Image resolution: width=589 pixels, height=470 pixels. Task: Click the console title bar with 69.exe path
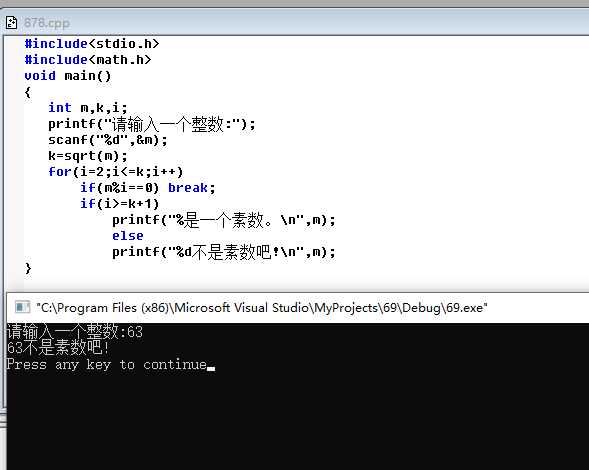point(298,308)
